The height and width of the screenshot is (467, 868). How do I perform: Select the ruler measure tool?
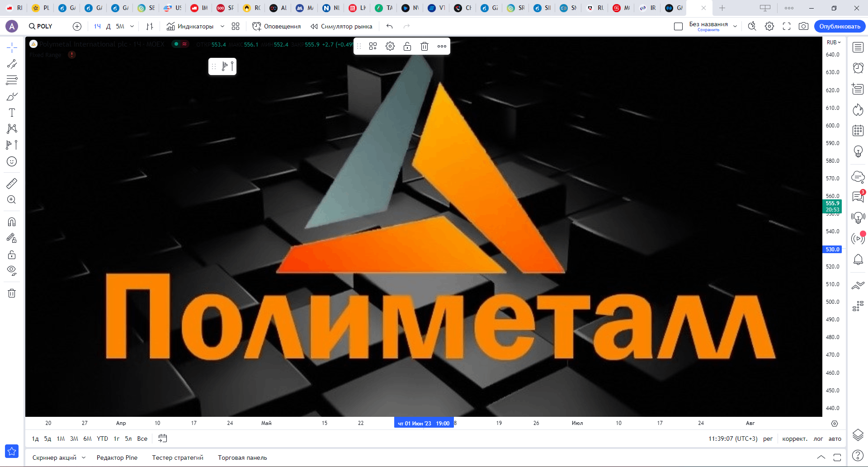click(x=12, y=183)
